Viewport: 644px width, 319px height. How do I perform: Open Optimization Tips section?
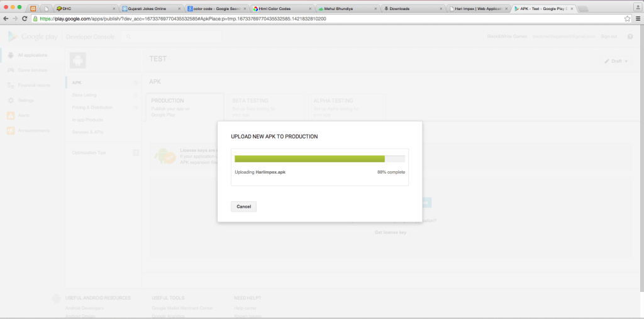click(x=89, y=152)
